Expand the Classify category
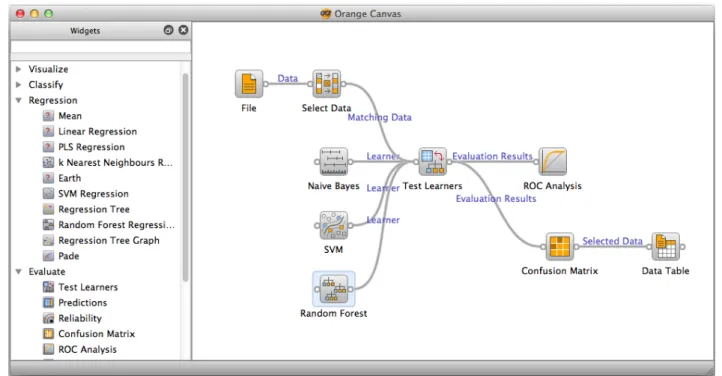Screen dimensions: 722x376 tap(18, 85)
